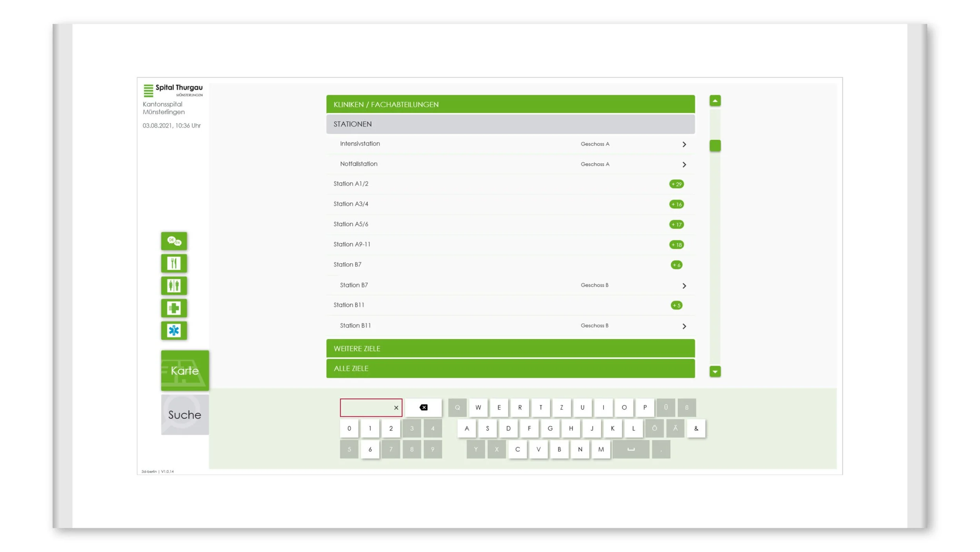Viewport: 980px width, 552px height.
Task: Click the restaurant fork and knife icon
Action: click(174, 263)
